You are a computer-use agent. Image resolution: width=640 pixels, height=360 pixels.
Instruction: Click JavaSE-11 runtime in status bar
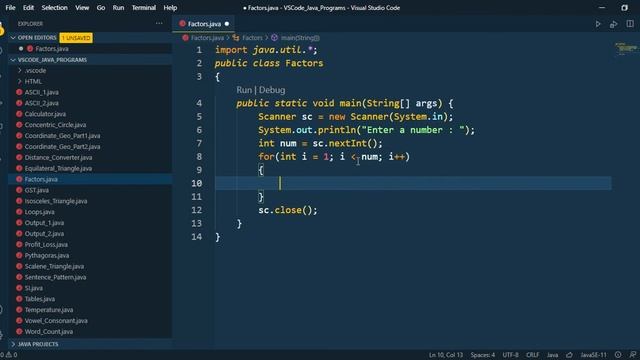point(593,355)
